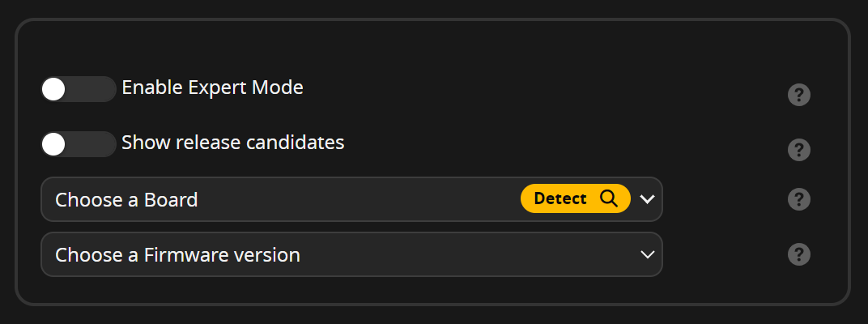Expand the board list with its chevron arrow
The image size is (868, 324).
(647, 198)
